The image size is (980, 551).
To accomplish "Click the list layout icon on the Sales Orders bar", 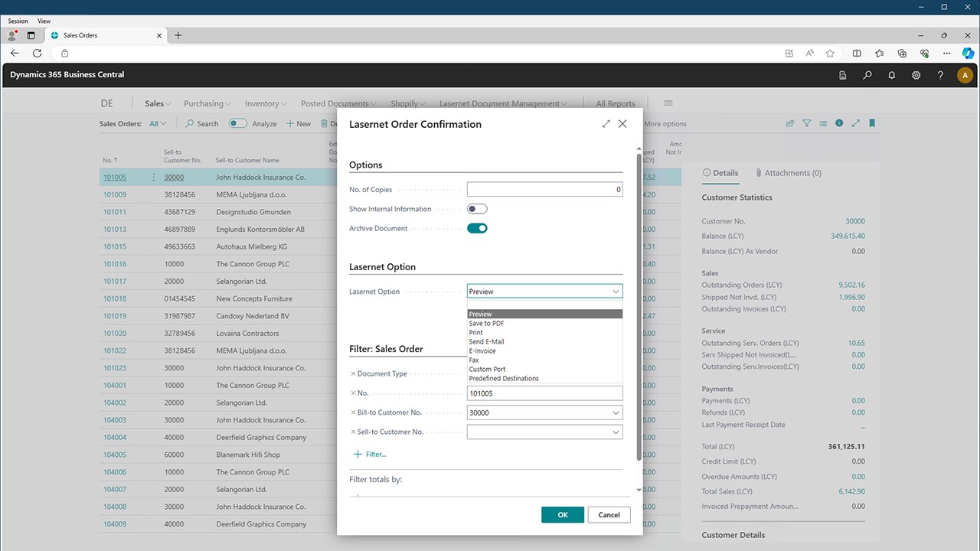I will click(x=823, y=123).
